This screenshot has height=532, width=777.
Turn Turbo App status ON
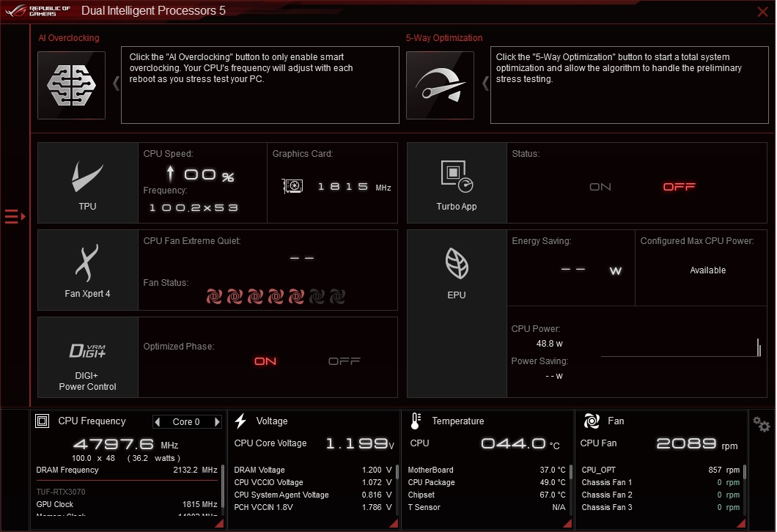pos(600,187)
